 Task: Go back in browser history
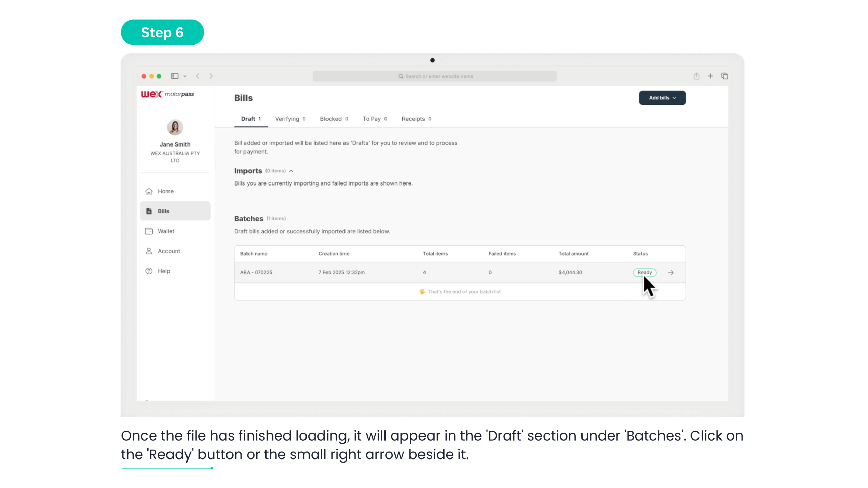(x=198, y=76)
